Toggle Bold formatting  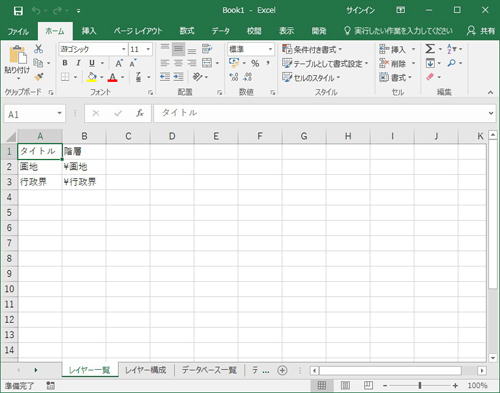click(x=65, y=63)
